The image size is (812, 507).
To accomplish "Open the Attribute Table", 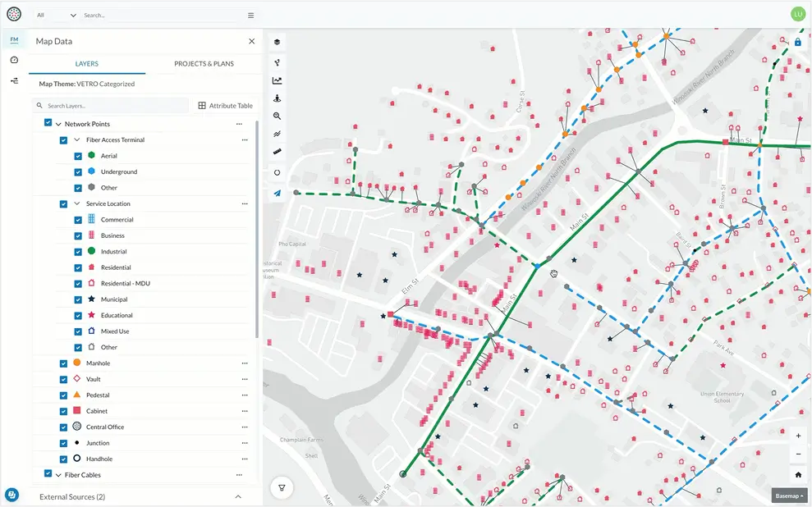I will coord(225,106).
